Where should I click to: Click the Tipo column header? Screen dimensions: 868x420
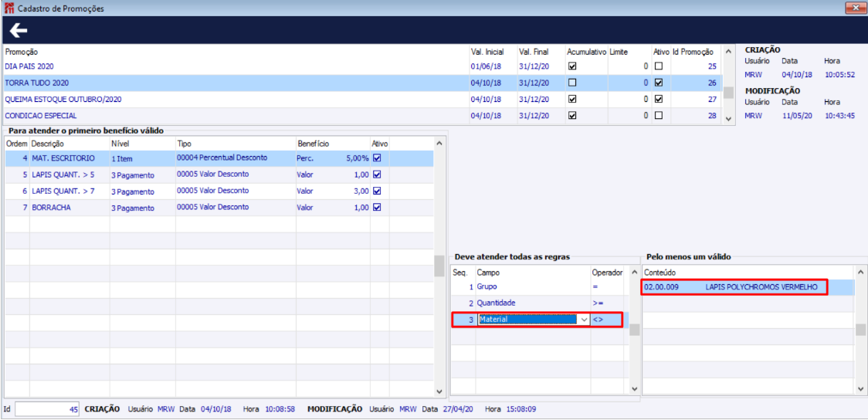coord(184,144)
